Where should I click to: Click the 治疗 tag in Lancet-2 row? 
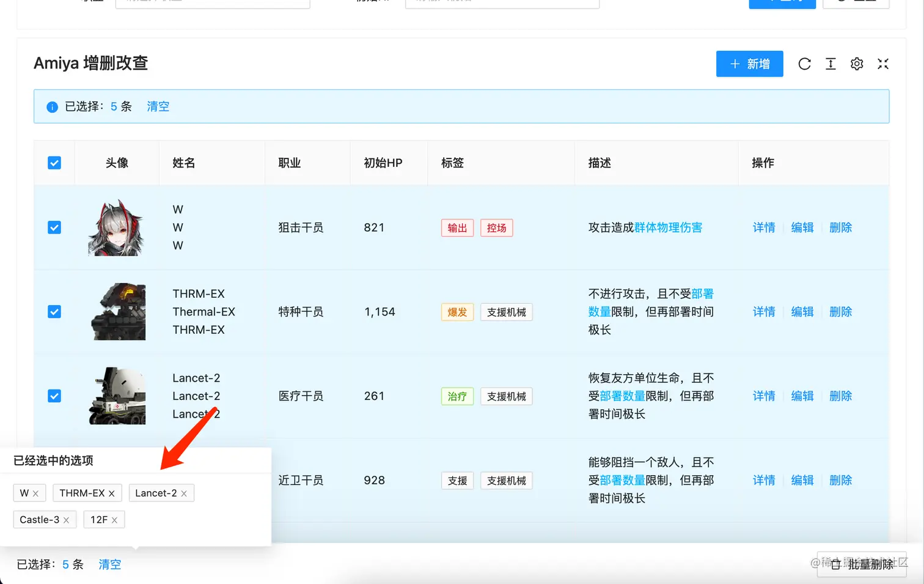457,397
